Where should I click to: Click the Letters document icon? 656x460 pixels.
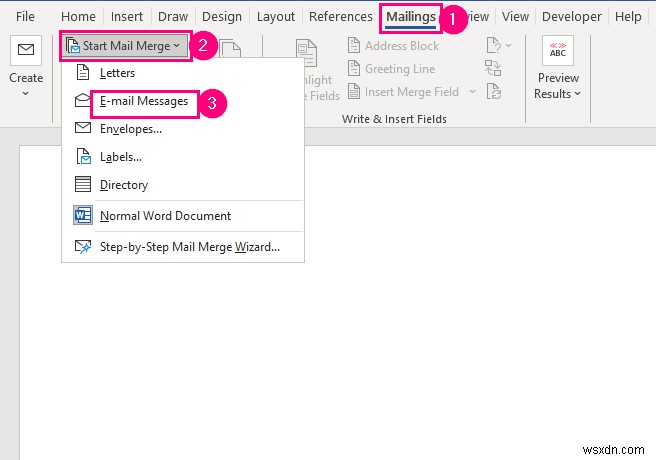pos(83,72)
